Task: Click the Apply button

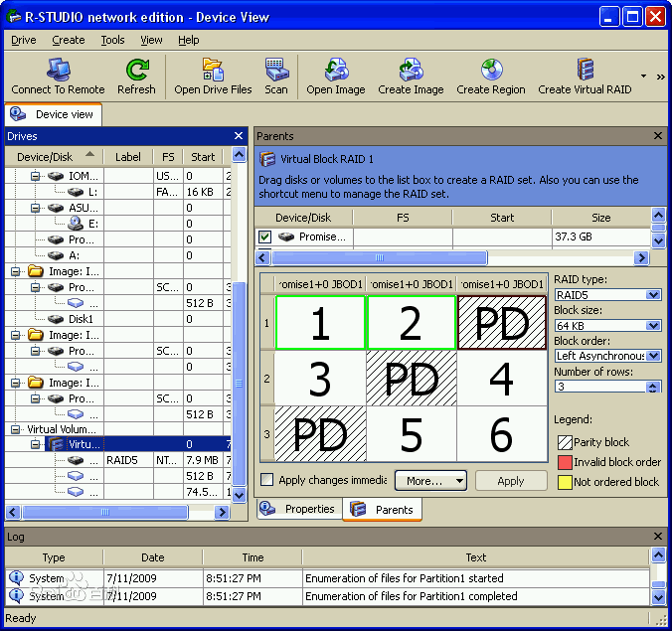Action: point(511,481)
